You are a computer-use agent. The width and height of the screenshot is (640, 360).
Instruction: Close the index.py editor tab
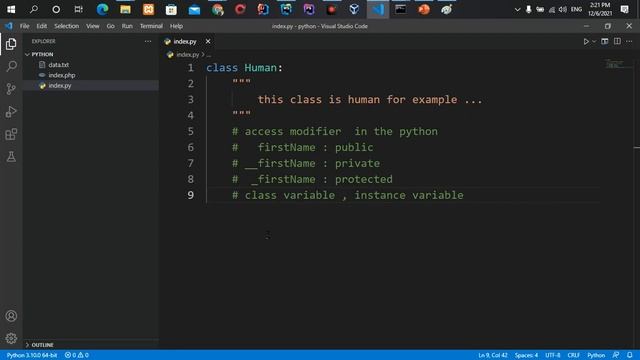pyautogui.click(x=208, y=41)
